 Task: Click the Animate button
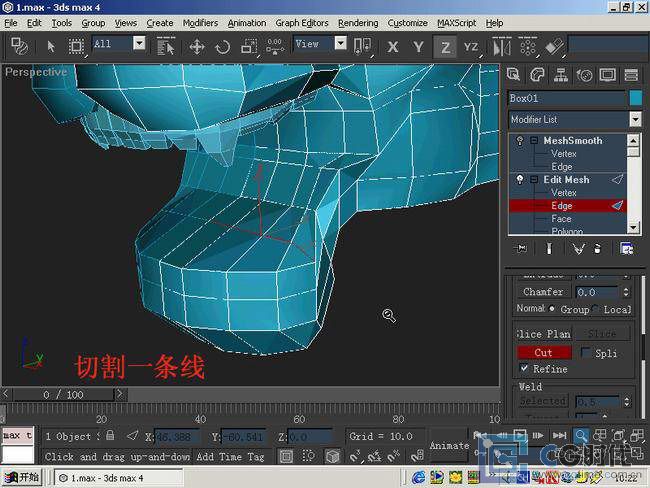pyautogui.click(x=449, y=446)
